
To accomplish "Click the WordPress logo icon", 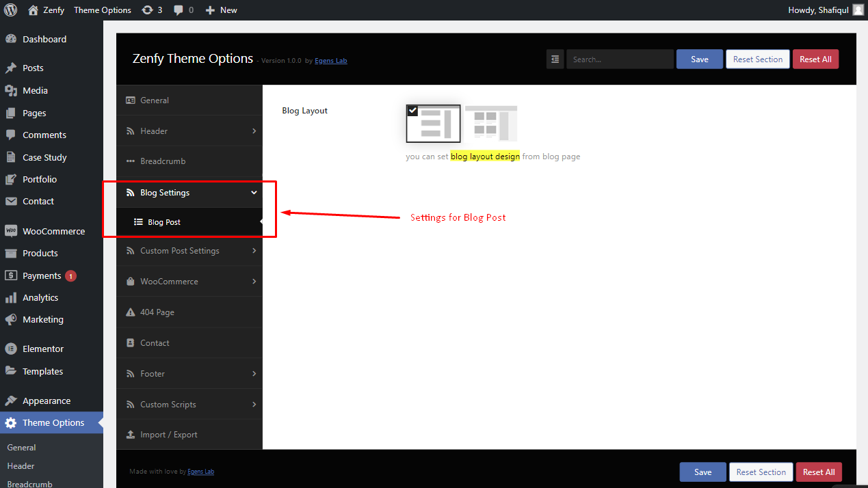I will pos(10,10).
